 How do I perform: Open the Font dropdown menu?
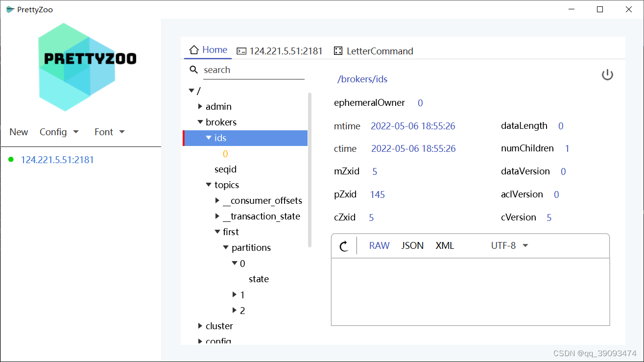point(110,132)
